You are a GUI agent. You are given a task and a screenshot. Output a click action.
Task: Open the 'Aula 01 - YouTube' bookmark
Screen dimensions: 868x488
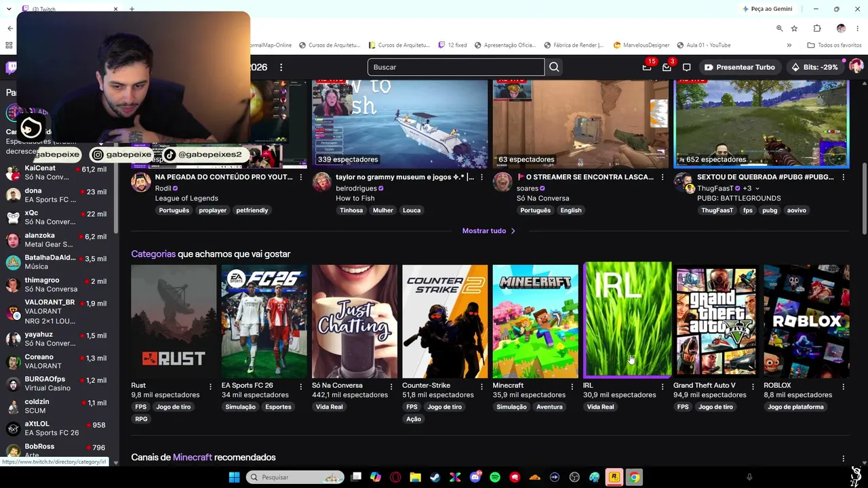(x=703, y=45)
